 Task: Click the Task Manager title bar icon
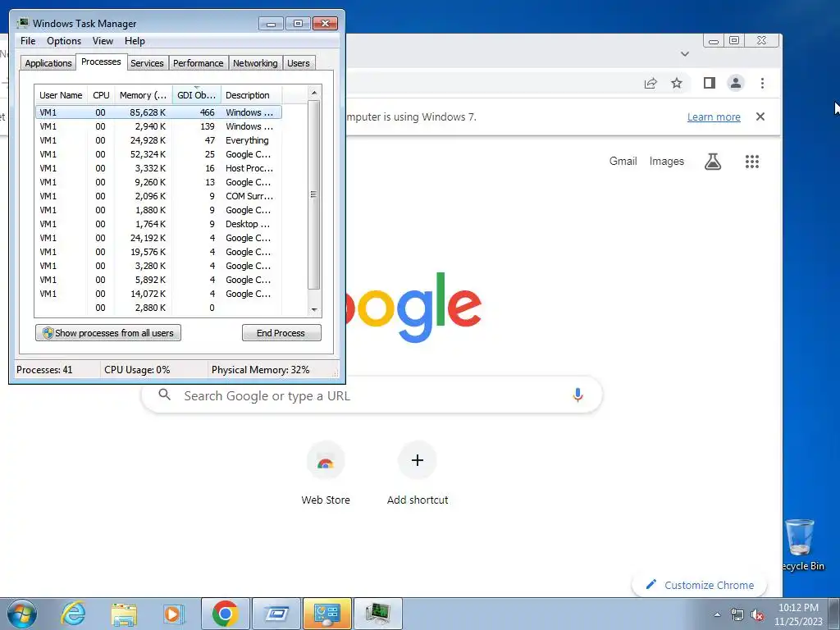click(x=22, y=23)
